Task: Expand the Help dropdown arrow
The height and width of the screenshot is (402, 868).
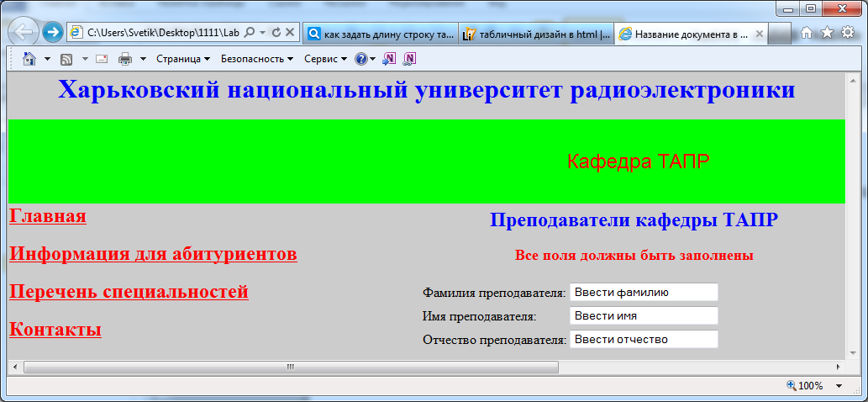Action: pyautogui.click(x=372, y=59)
